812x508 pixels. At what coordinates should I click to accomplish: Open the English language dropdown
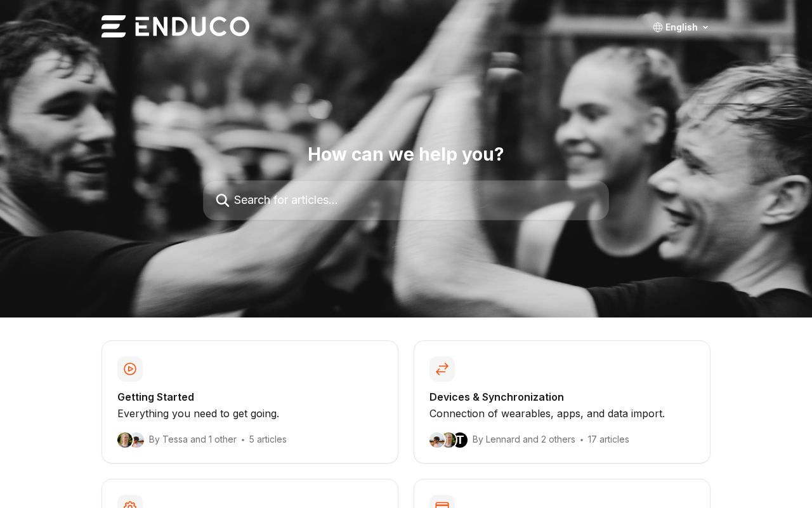(x=681, y=27)
